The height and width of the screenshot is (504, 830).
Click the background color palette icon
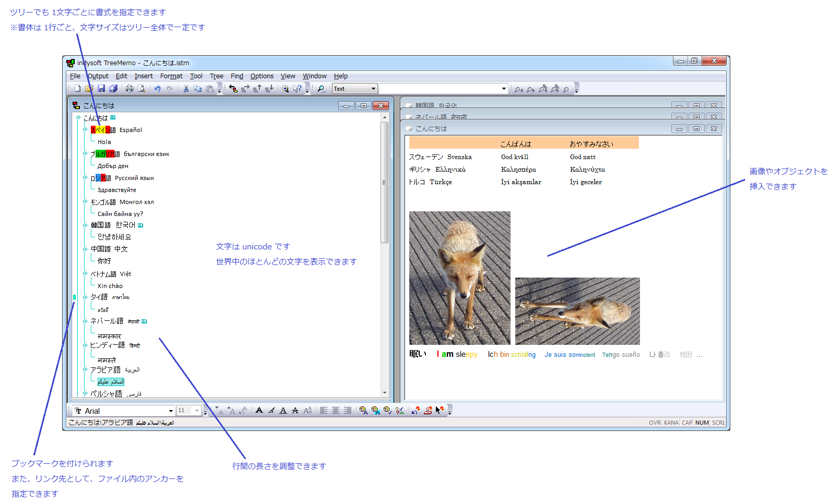point(376,411)
